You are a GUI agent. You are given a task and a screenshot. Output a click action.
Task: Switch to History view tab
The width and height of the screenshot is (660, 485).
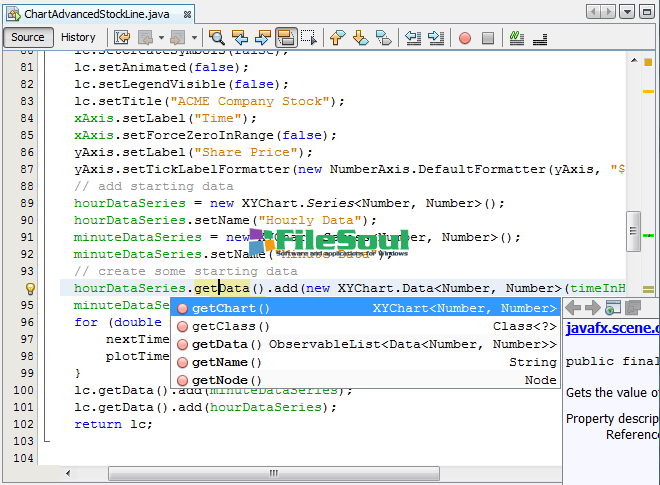point(78,37)
